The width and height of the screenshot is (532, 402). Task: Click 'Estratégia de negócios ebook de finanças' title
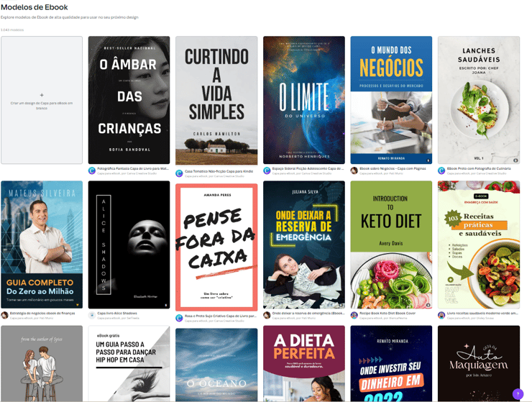[42, 313]
